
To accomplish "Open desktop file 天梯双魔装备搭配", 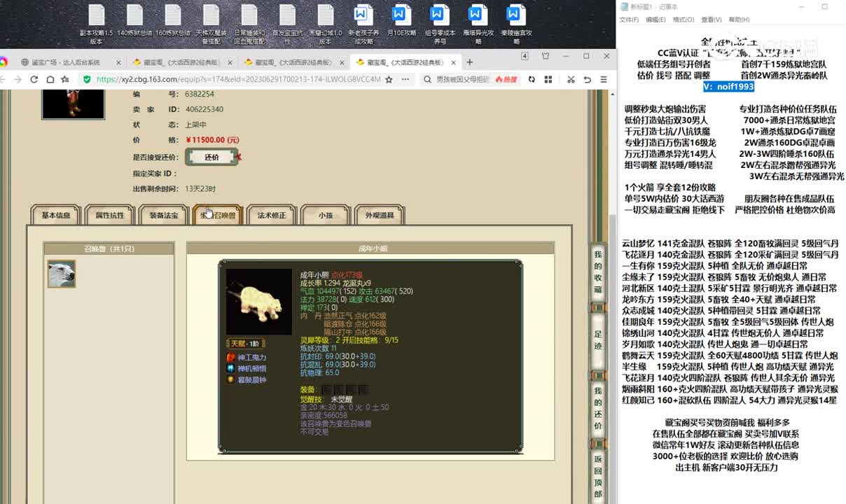I will tap(211, 24).
